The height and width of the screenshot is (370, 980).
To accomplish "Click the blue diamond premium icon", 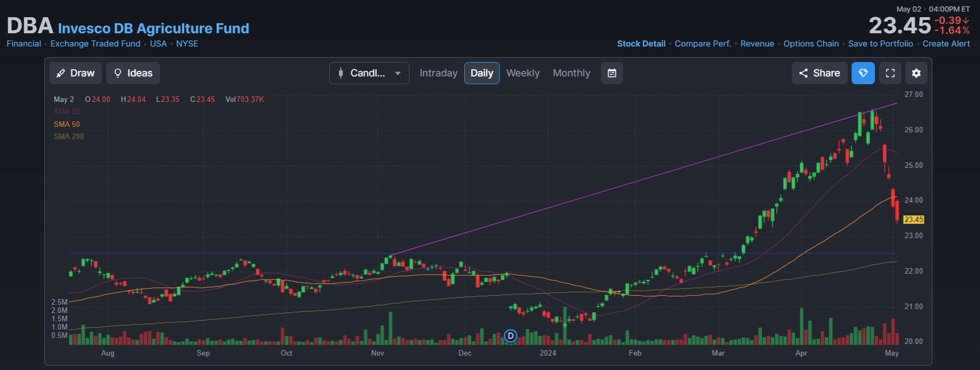I will [x=863, y=73].
